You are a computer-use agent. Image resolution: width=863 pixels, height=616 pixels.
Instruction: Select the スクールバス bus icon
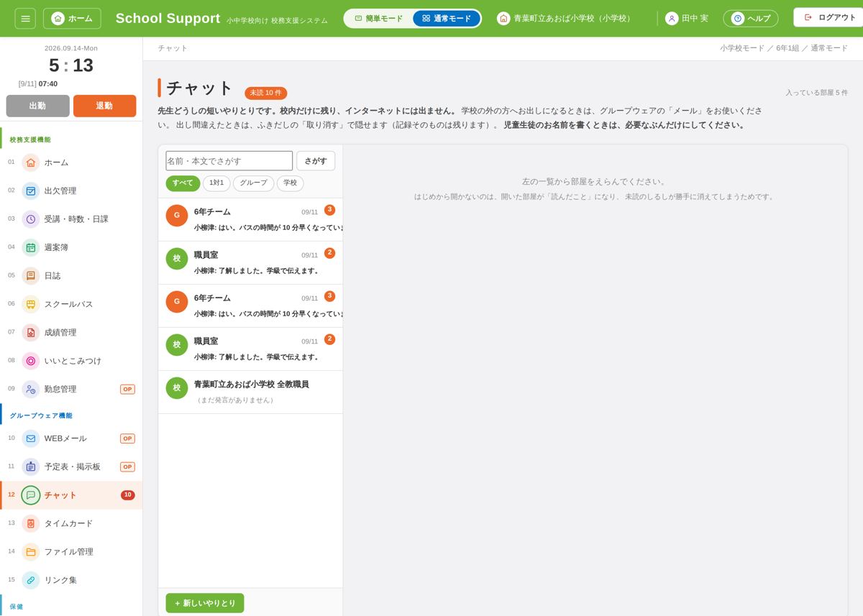[x=31, y=304]
